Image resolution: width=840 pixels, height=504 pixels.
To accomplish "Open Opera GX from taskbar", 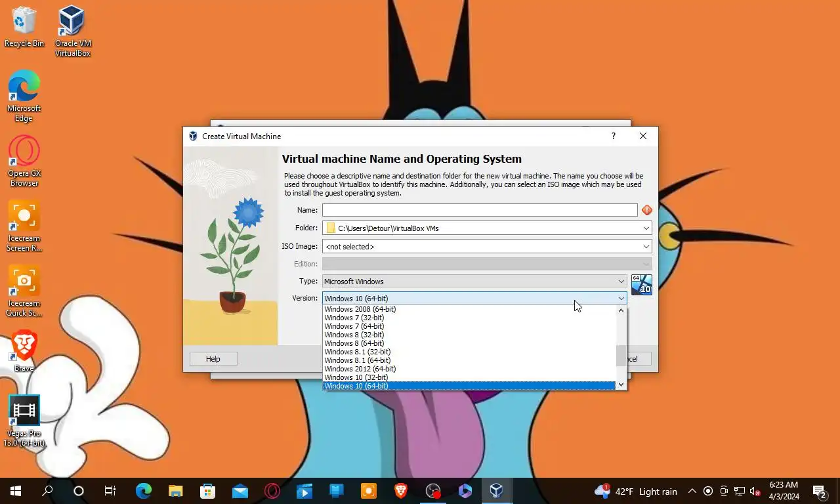I will click(272, 491).
